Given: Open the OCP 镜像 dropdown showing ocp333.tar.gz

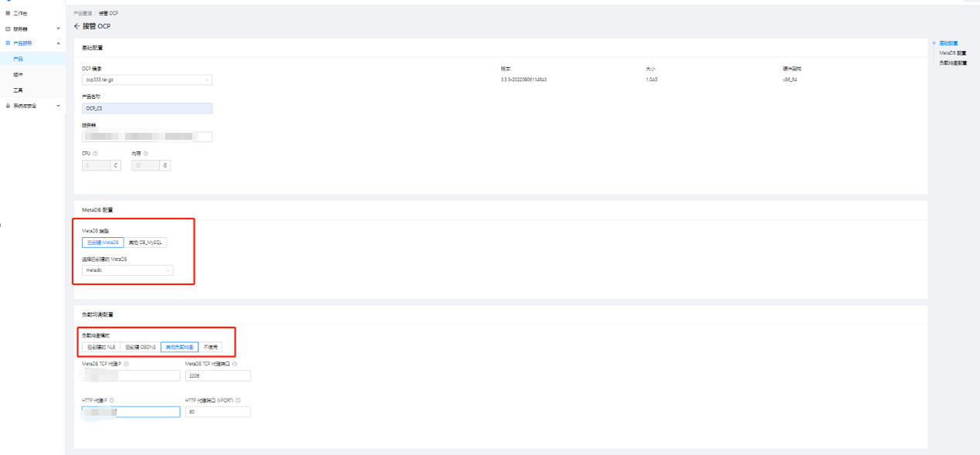Looking at the screenshot, I should coord(147,80).
